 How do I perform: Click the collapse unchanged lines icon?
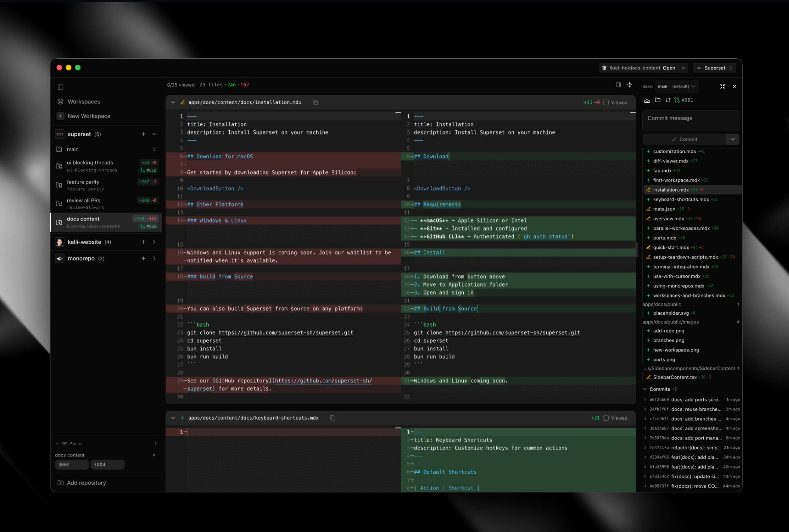pos(630,85)
